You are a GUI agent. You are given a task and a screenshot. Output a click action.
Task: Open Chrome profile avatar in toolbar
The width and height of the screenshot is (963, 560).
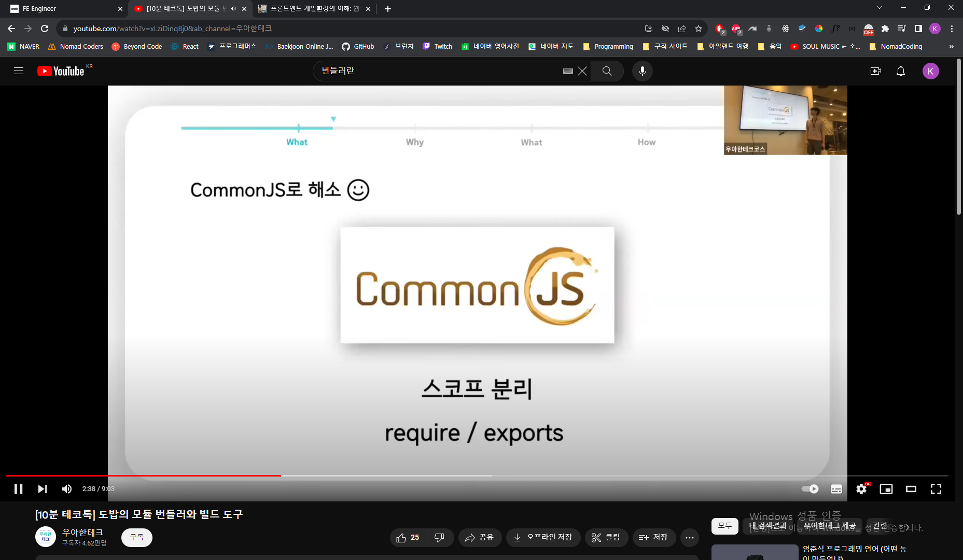point(935,29)
